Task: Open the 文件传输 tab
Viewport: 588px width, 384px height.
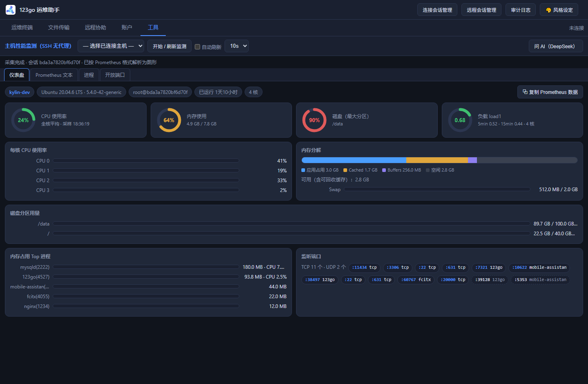Action: [x=59, y=27]
